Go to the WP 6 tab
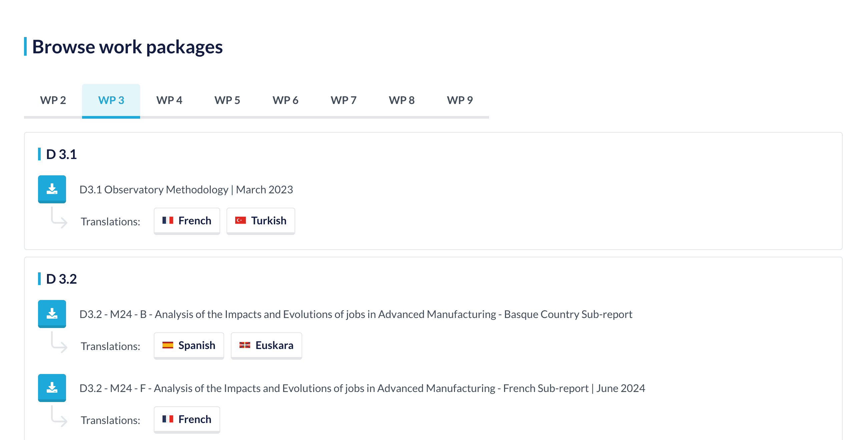This screenshot has width=868, height=440. (286, 100)
